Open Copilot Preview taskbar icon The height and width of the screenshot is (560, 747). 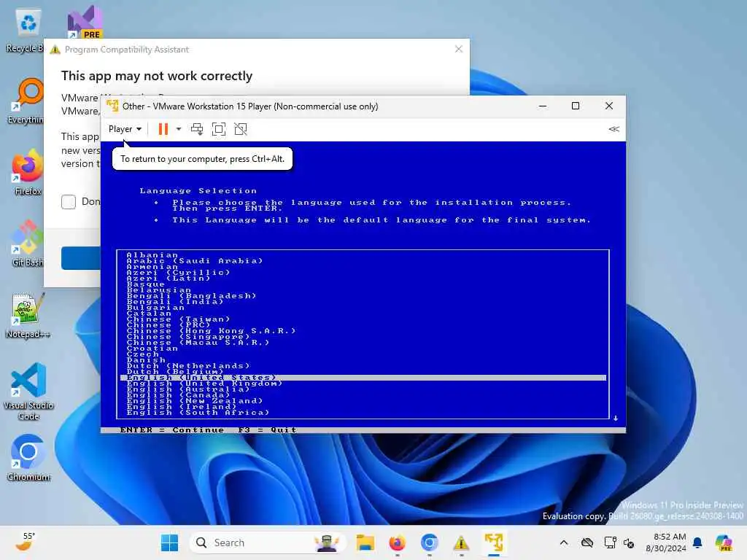[724, 542]
